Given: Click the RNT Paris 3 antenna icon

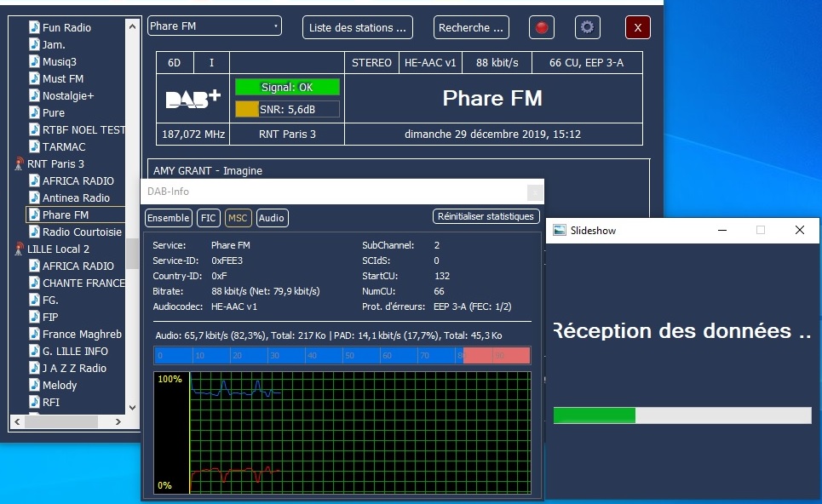Looking at the screenshot, I should click(x=19, y=163).
